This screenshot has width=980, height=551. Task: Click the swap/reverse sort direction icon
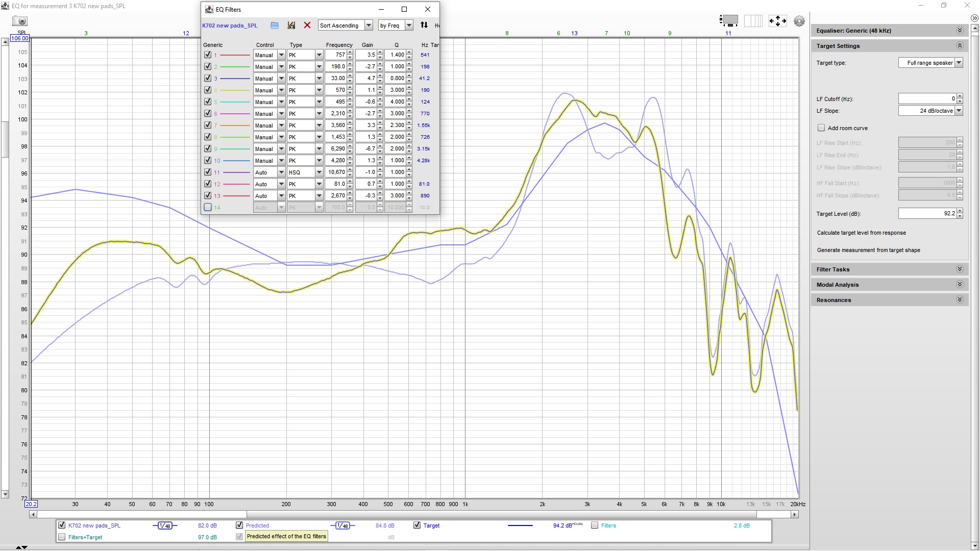(x=424, y=25)
